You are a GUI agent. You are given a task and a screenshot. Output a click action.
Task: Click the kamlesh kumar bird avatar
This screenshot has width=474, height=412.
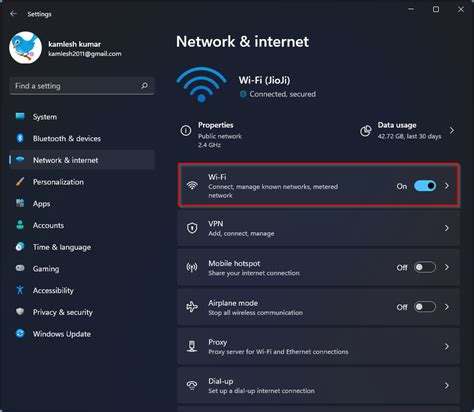[x=26, y=48]
